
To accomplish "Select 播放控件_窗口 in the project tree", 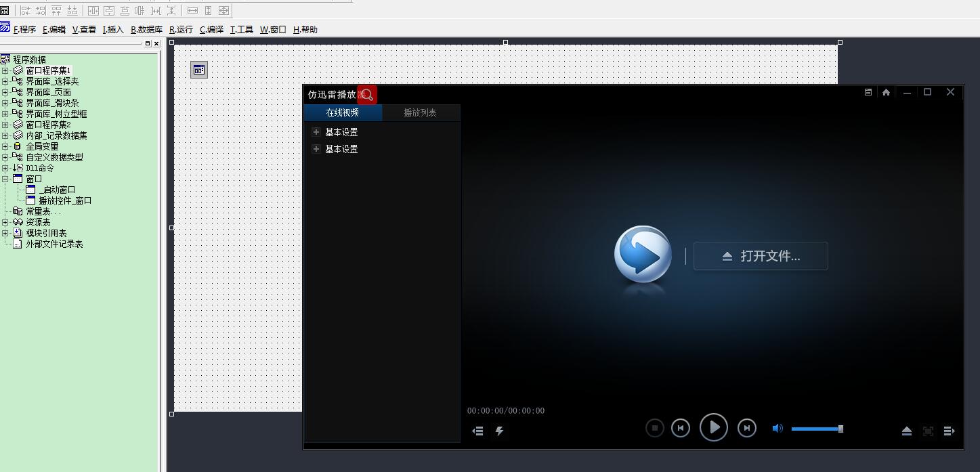I will coord(64,200).
